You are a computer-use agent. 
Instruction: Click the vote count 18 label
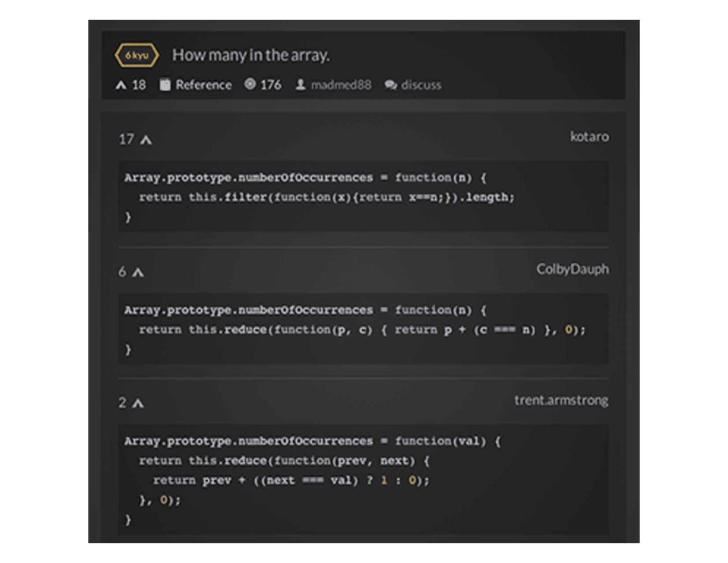click(138, 84)
